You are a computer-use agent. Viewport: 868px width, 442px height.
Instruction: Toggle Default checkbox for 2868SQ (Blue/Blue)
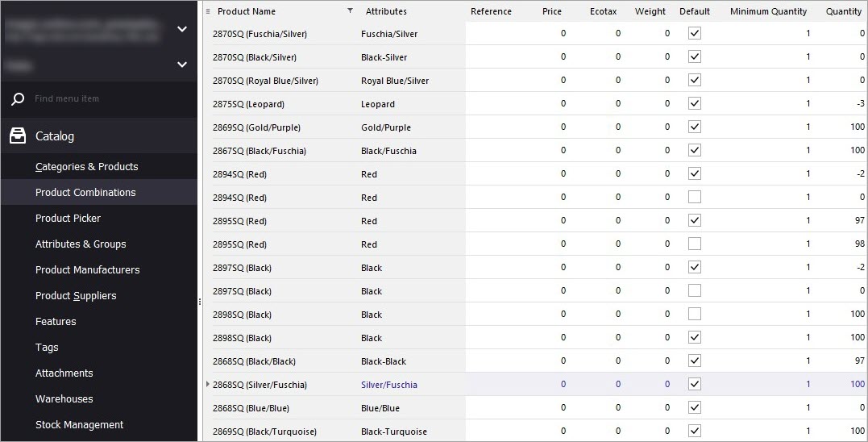tap(695, 407)
